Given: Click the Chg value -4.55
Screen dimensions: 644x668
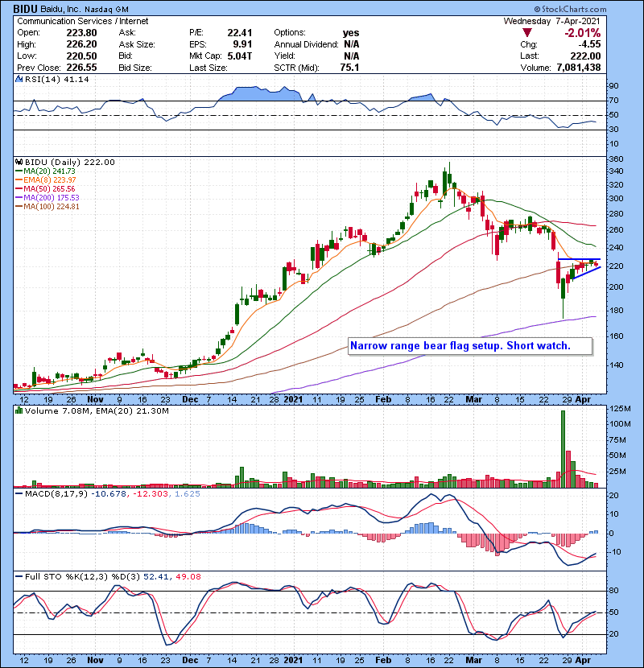Looking at the screenshot, I should coord(589,44).
